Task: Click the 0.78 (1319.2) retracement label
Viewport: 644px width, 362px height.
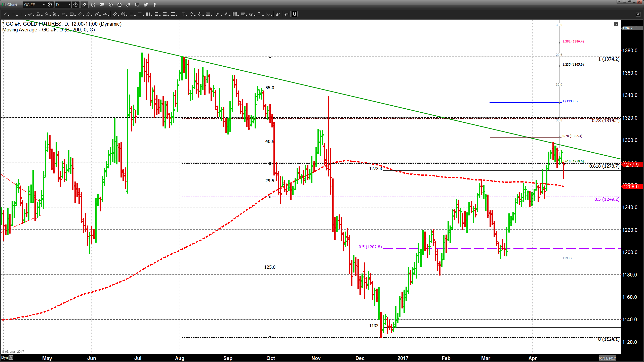Action: click(x=606, y=121)
